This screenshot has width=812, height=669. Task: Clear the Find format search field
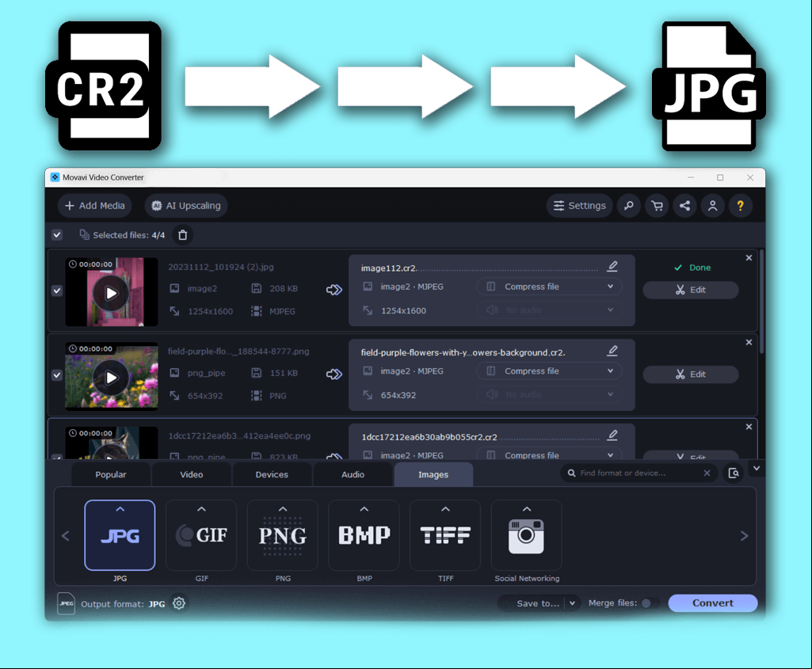tap(707, 473)
